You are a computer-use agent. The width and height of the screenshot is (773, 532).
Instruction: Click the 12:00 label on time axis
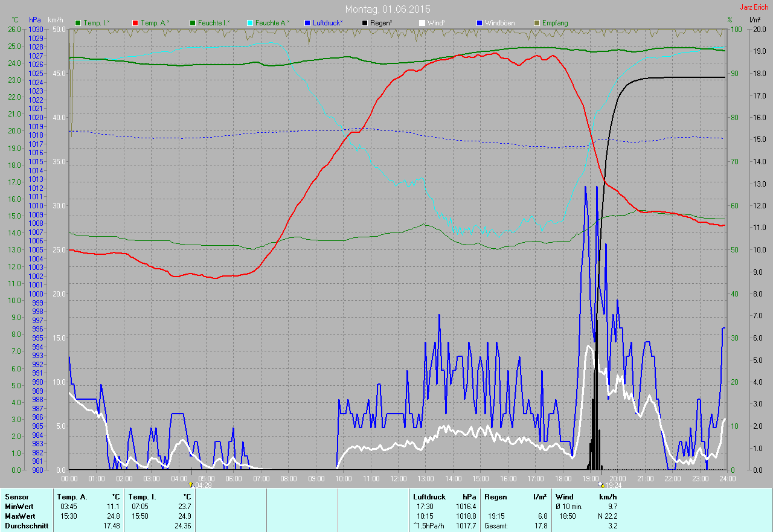pyautogui.click(x=398, y=478)
